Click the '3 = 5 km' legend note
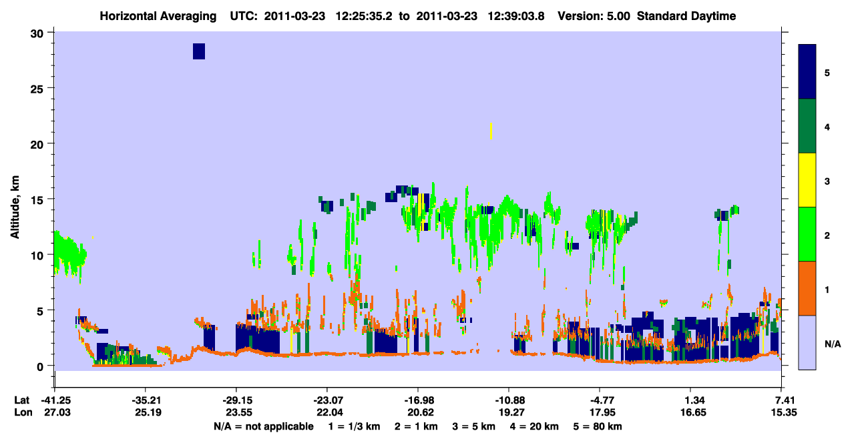This screenshot has height=445, width=868. point(474,426)
